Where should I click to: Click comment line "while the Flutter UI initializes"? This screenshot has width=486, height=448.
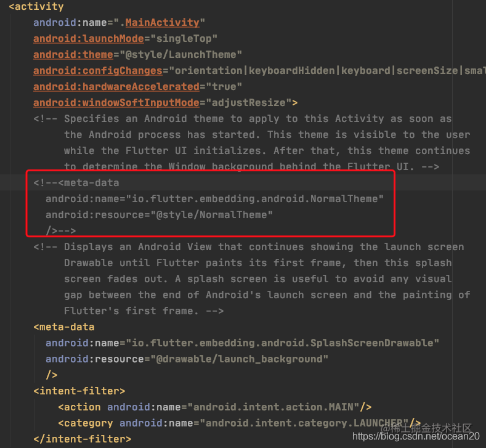point(267,151)
